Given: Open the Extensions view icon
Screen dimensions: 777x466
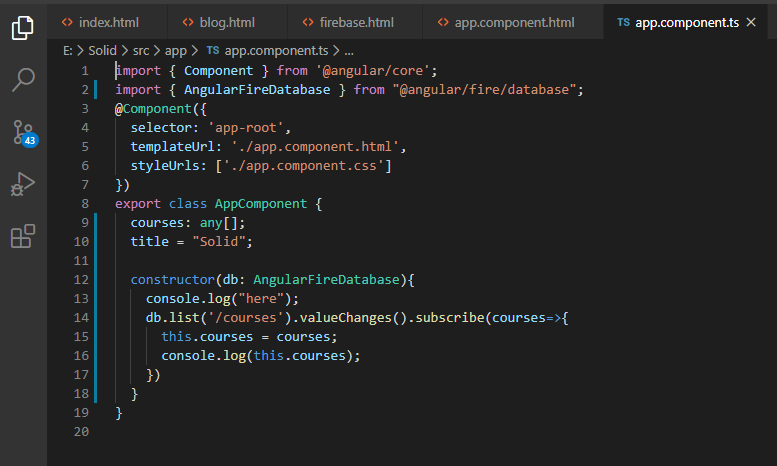Looking at the screenshot, I should point(23,237).
